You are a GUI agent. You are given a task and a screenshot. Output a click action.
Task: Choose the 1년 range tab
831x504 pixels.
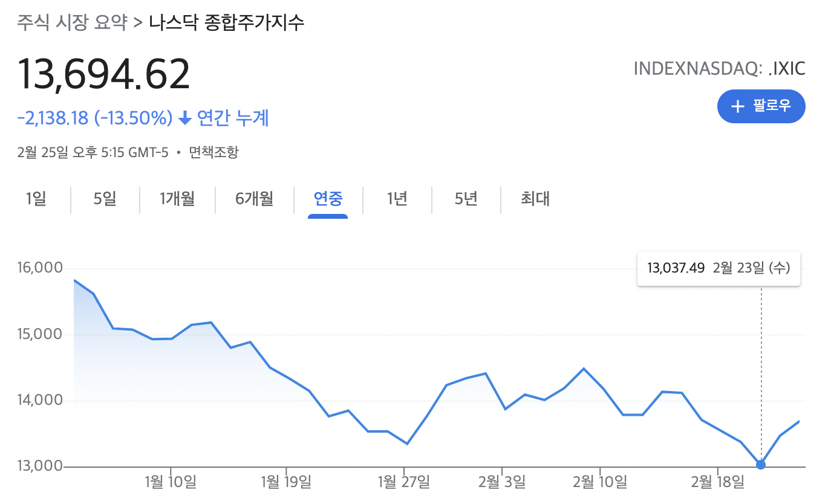(397, 199)
